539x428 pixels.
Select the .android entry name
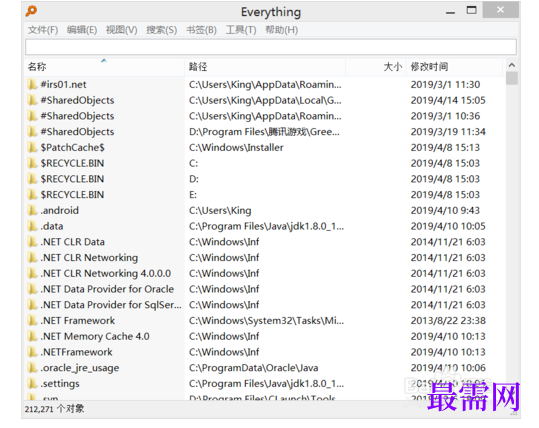point(59,210)
